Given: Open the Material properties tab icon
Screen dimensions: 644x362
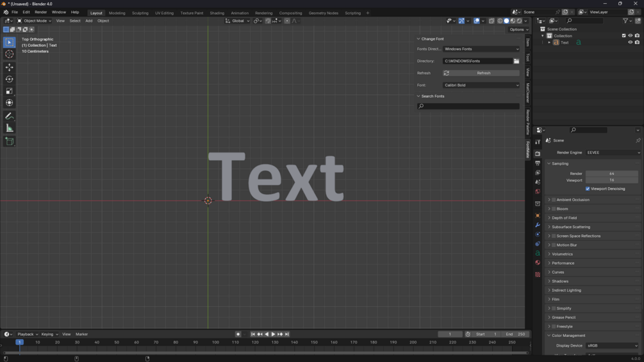Looking at the screenshot, I should [x=538, y=263].
